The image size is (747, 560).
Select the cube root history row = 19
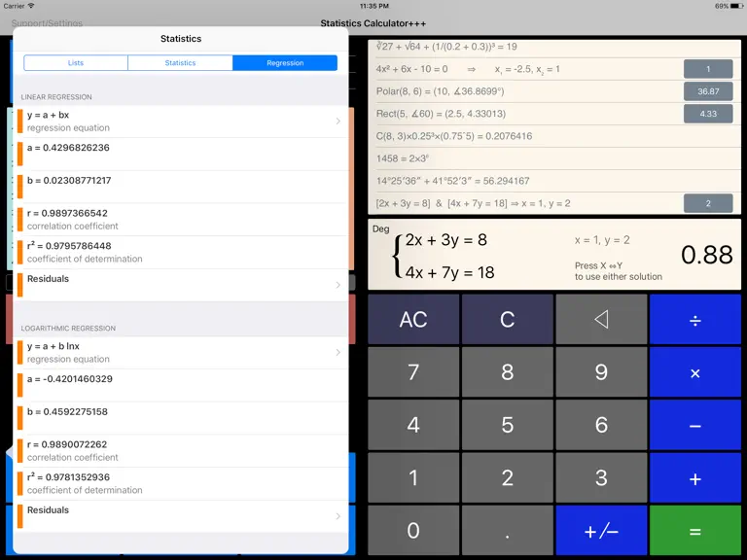tap(554, 47)
